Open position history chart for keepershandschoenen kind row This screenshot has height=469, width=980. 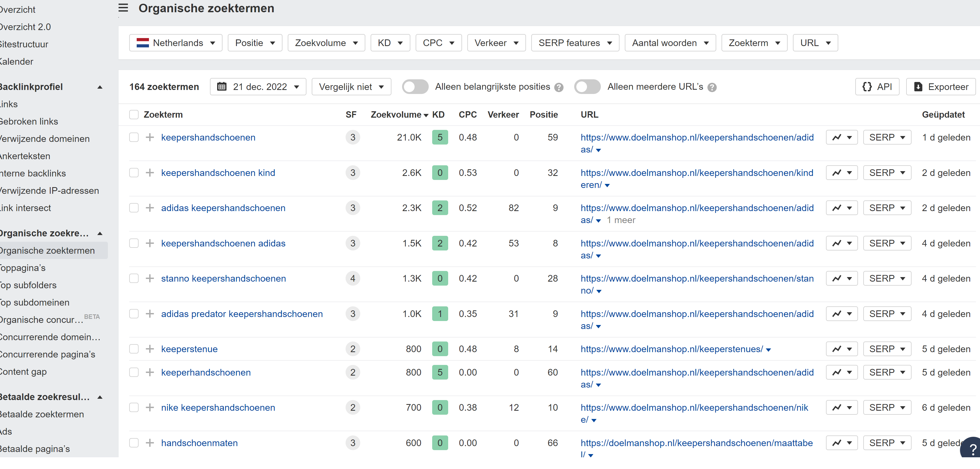841,172
